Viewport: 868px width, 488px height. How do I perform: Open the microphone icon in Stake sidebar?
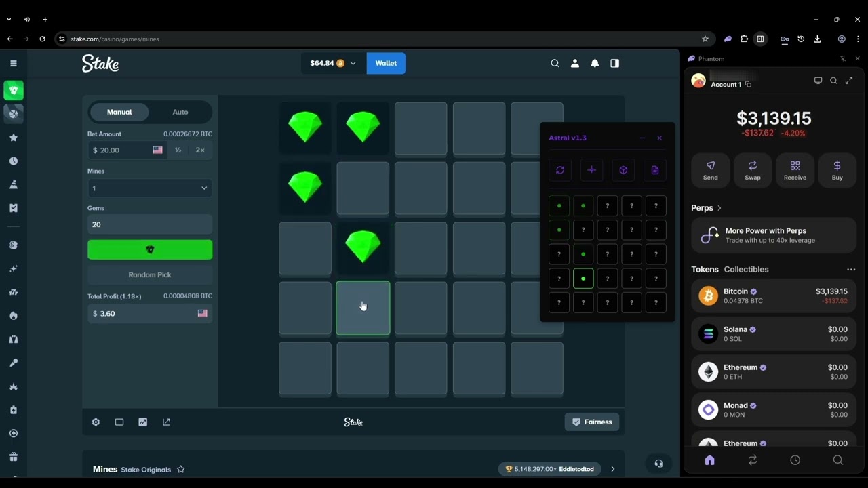(14, 363)
